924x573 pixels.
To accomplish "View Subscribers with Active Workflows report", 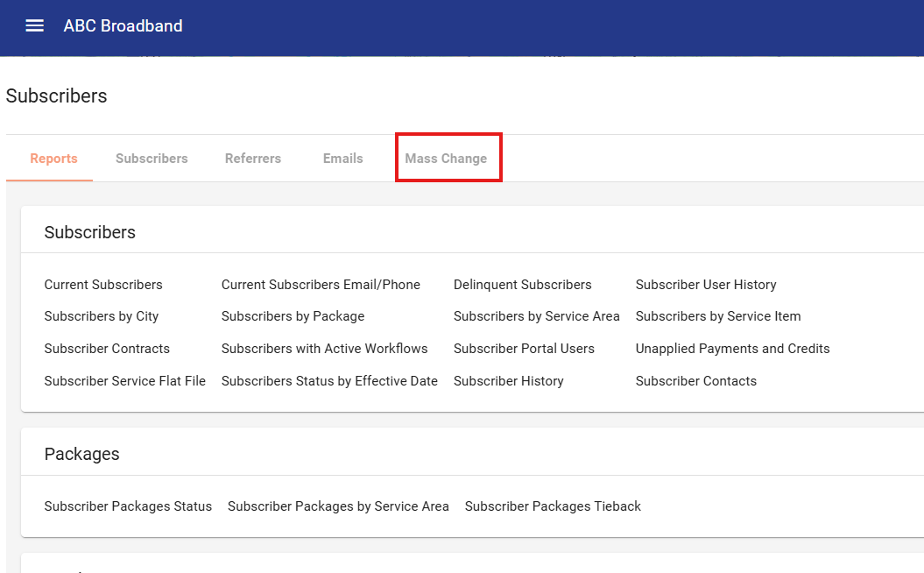I will 324,349.
